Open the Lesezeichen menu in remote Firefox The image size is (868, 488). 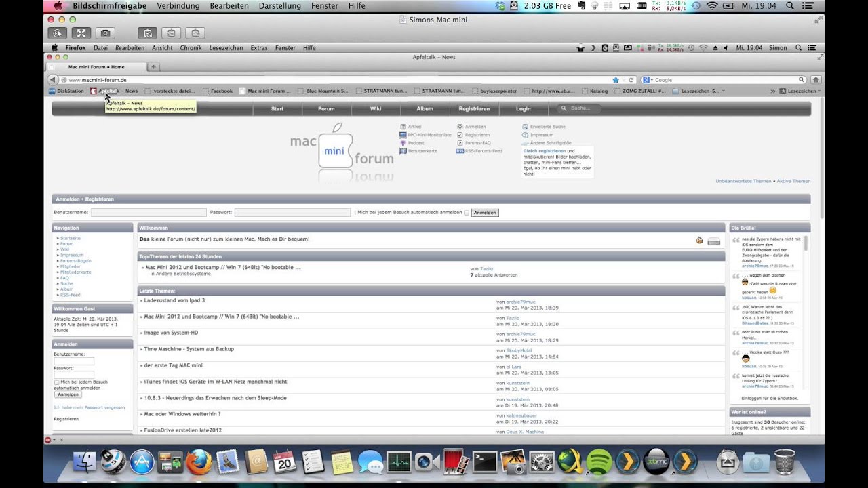[x=226, y=48]
